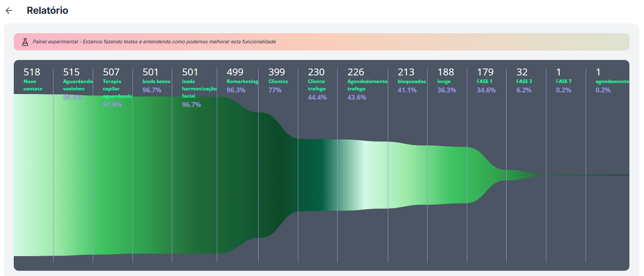Go back using the left arrow icon
This screenshot has height=276, width=644.
click(9, 11)
